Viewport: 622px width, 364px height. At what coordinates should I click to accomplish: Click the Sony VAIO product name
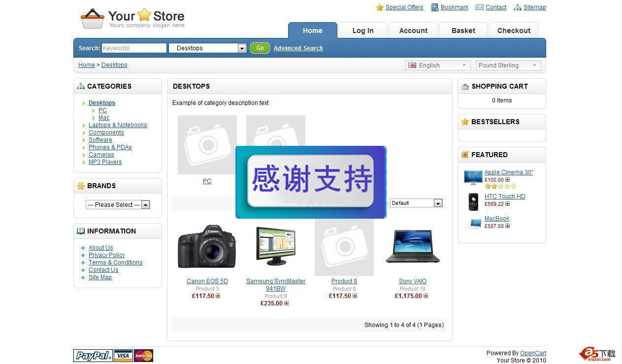[x=413, y=281]
